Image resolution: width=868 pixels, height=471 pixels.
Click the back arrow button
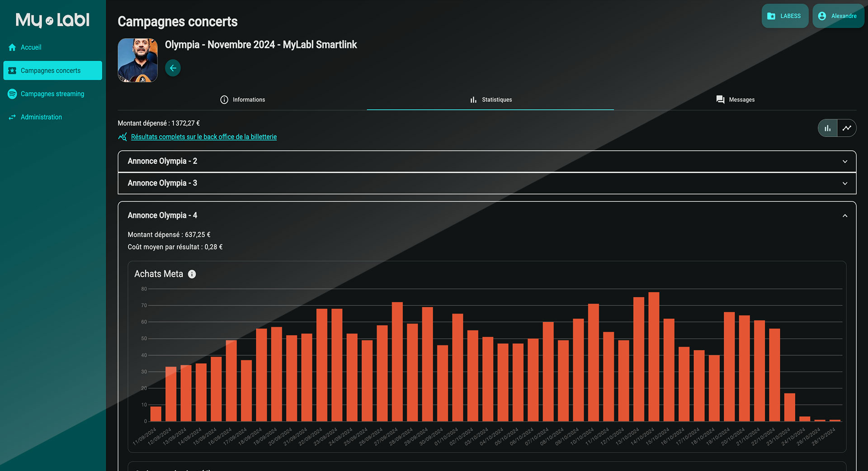(173, 68)
